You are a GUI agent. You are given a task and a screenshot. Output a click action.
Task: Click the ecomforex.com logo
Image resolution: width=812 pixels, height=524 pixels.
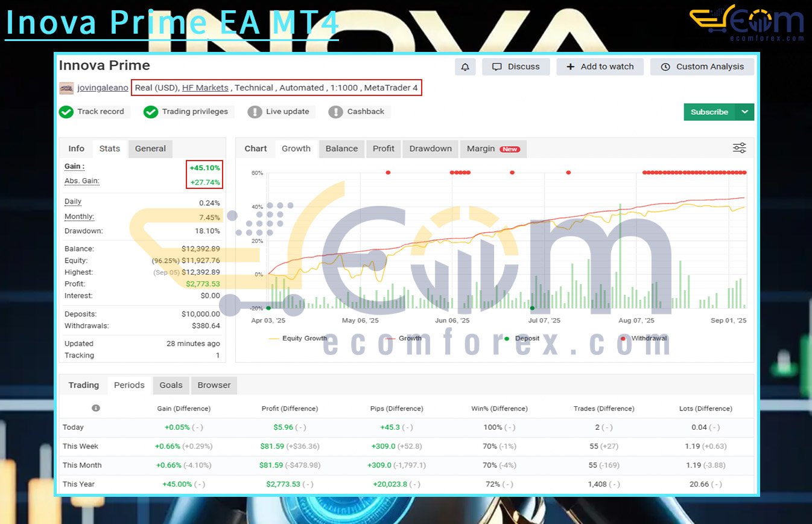pos(747,23)
